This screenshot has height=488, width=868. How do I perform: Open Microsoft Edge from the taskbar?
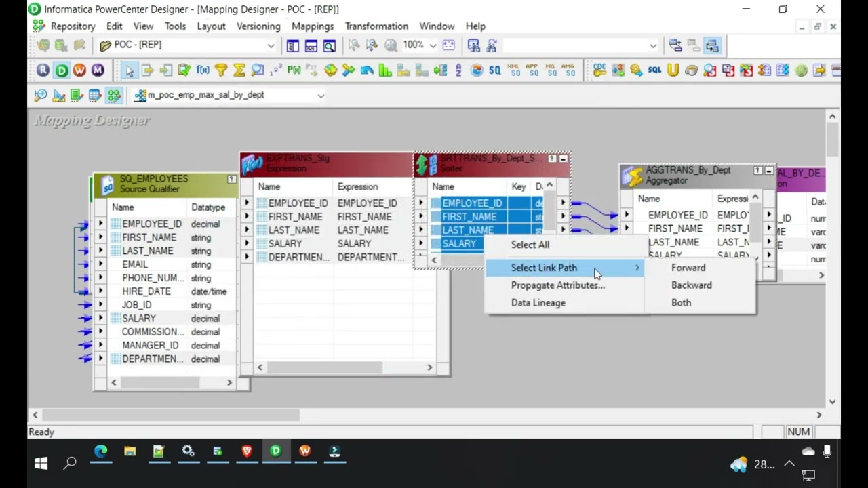[100, 451]
